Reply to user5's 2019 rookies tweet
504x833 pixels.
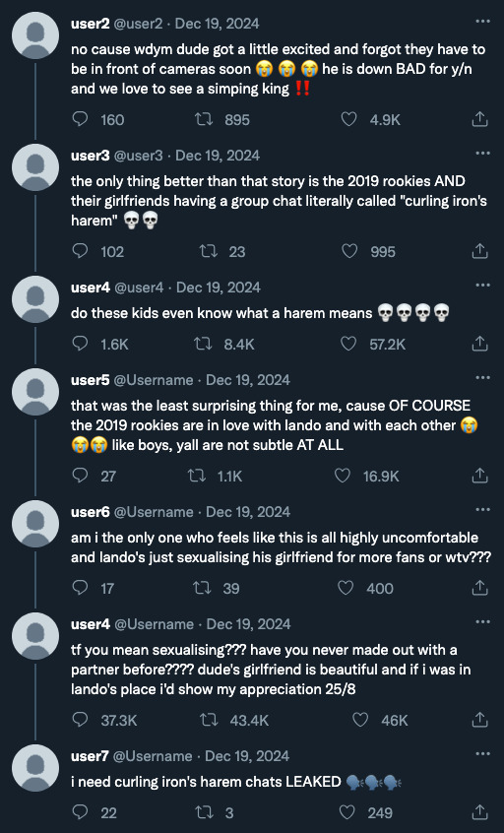80,475
